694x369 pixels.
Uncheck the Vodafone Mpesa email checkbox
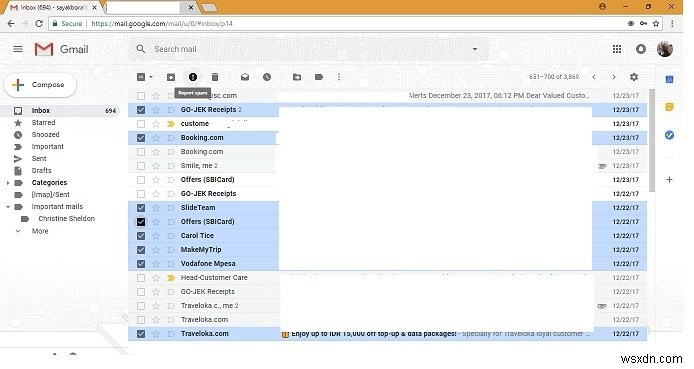point(141,264)
